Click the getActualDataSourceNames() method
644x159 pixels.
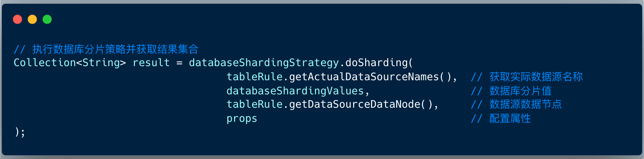pos(370,77)
